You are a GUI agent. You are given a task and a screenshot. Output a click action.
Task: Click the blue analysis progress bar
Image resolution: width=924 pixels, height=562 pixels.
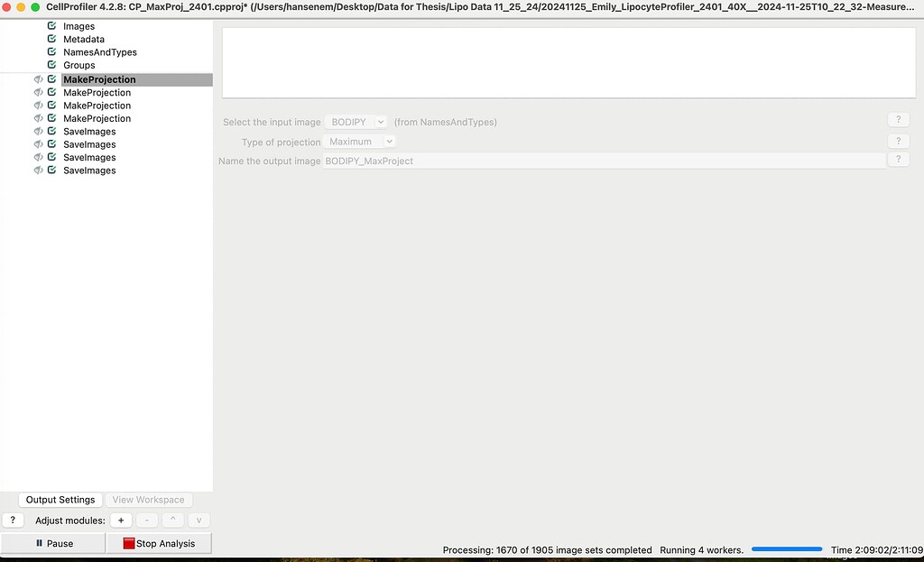pyautogui.click(x=786, y=548)
